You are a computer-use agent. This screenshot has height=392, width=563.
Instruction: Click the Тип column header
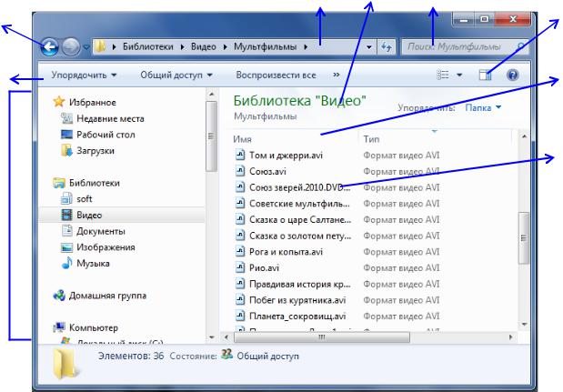click(371, 139)
